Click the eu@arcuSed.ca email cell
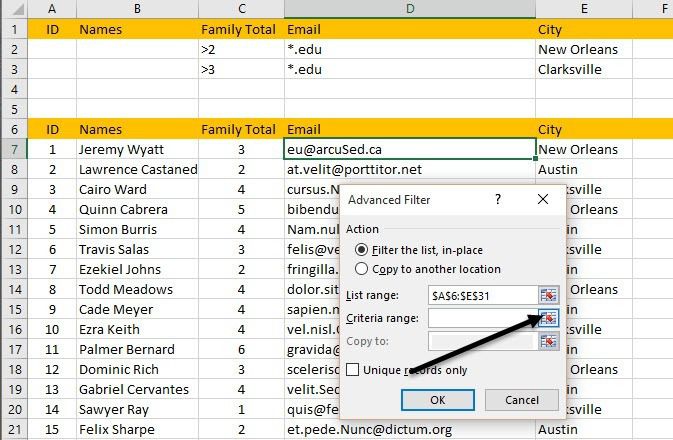 click(410, 149)
